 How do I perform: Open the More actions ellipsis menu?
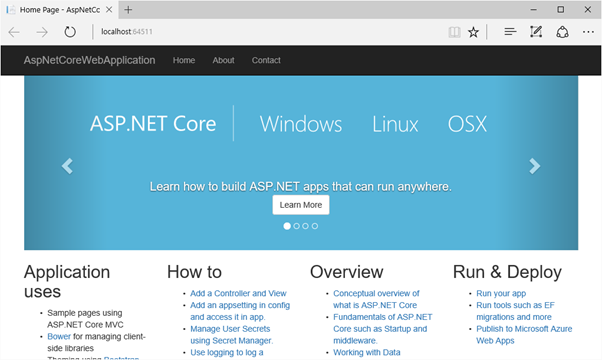pos(588,32)
